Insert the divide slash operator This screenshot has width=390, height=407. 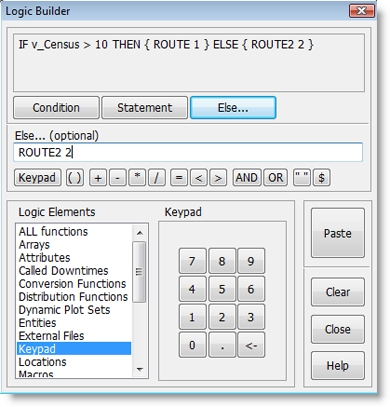coord(157,177)
